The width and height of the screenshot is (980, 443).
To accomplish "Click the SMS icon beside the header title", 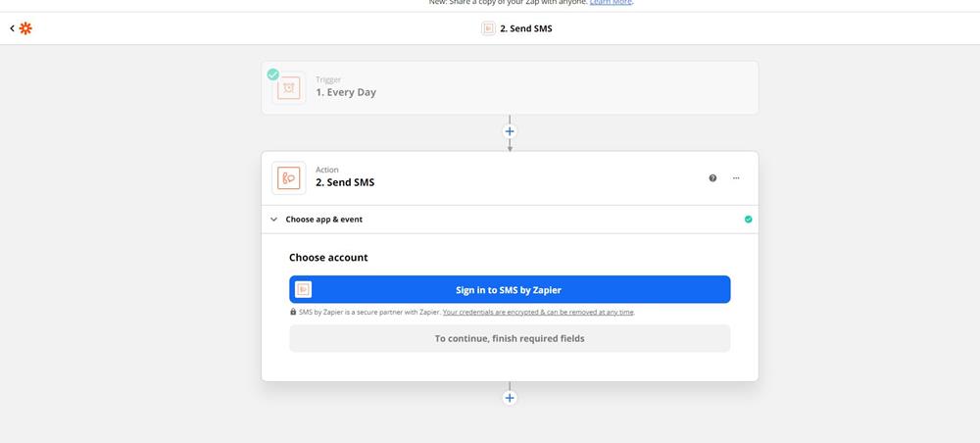I will coord(488,28).
